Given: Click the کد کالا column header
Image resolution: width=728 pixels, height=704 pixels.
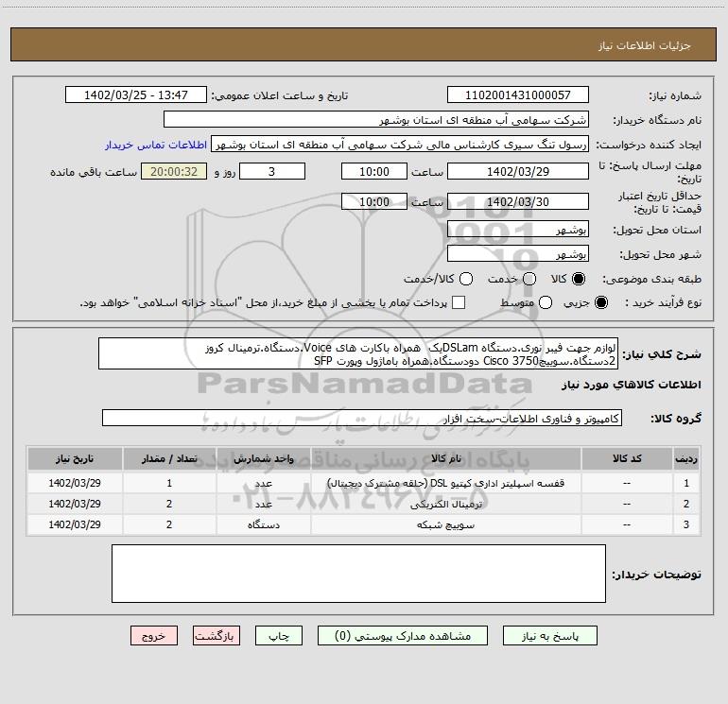Looking at the screenshot, I should pyautogui.click(x=627, y=459).
